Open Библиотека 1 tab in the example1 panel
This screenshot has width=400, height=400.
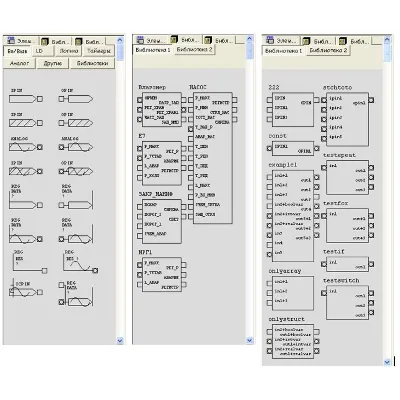click(284, 51)
